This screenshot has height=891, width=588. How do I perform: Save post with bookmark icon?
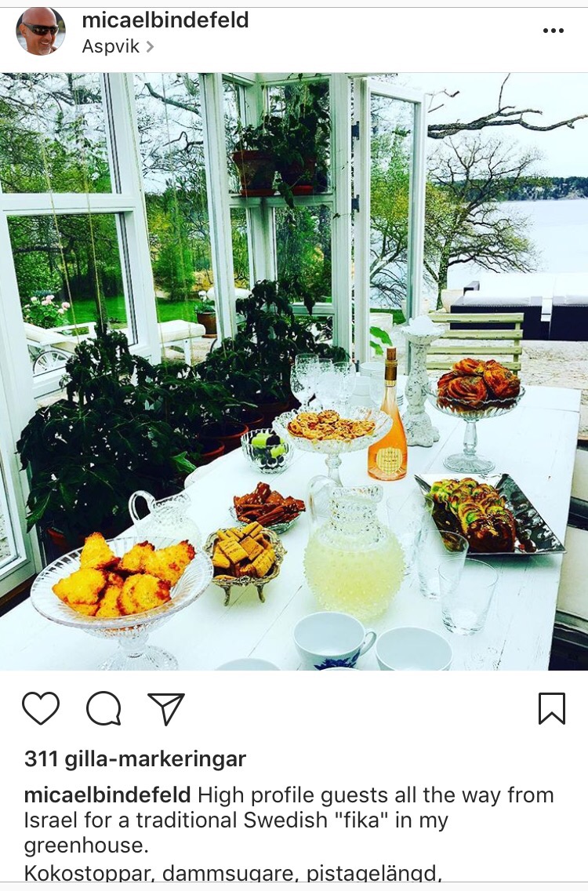pyautogui.click(x=552, y=708)
